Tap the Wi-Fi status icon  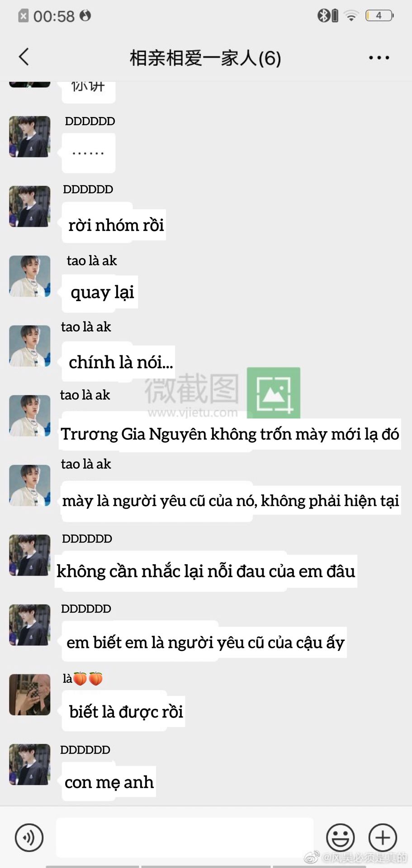click(x=351, y=16)
